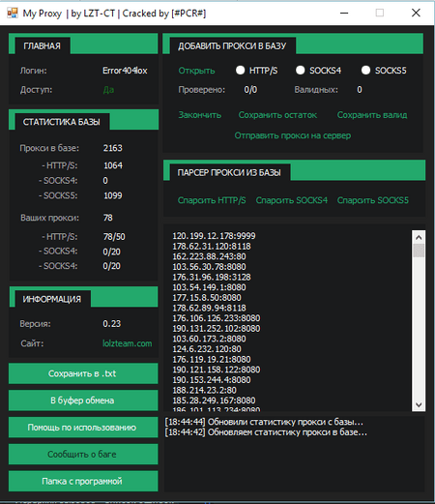Open the lolzteam.com site link
The image size is (435, 504).
tap(127, 343)
